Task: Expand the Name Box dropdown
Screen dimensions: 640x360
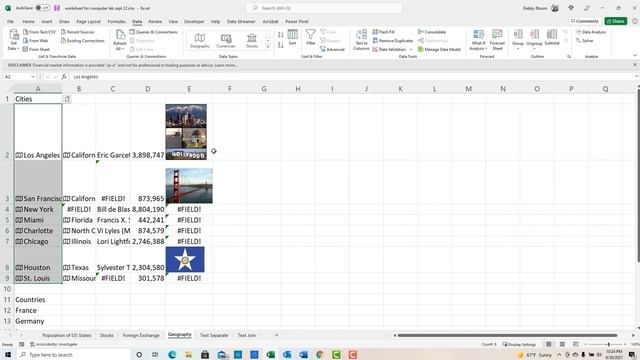Action: coord(33,77)
